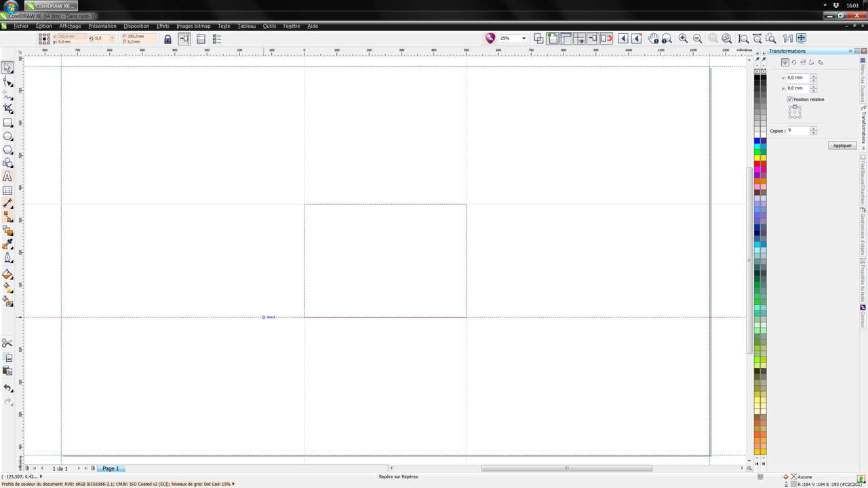Pick the red color swatch
The height and width of the screenshot is (488, 868).
757,163
